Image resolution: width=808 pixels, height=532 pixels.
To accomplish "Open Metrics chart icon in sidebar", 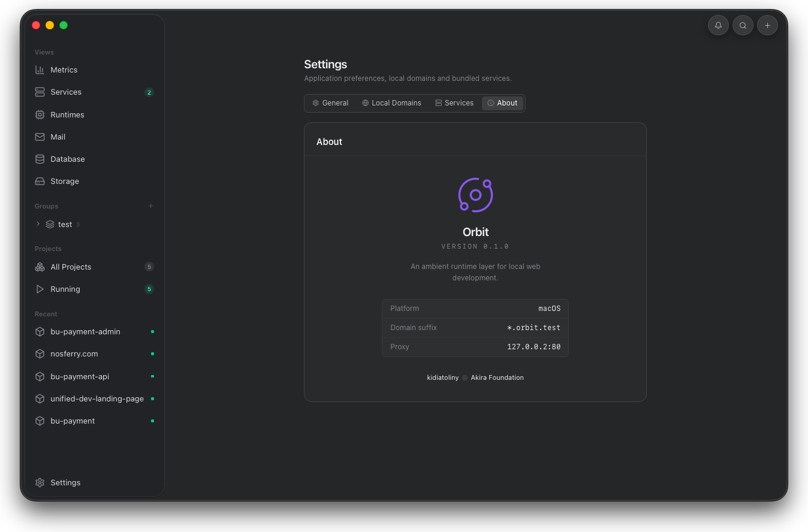I will [40, 69].
